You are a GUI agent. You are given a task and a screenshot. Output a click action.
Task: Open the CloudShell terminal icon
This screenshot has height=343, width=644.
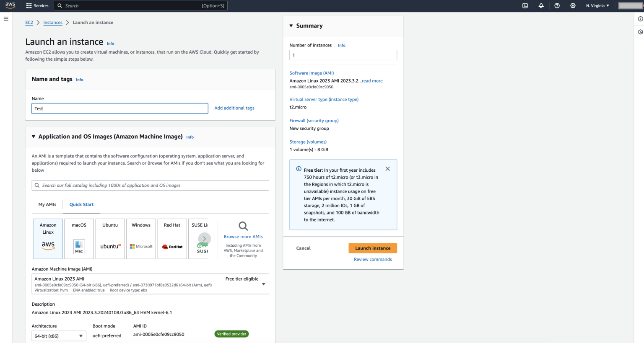[x=525, y=5]
